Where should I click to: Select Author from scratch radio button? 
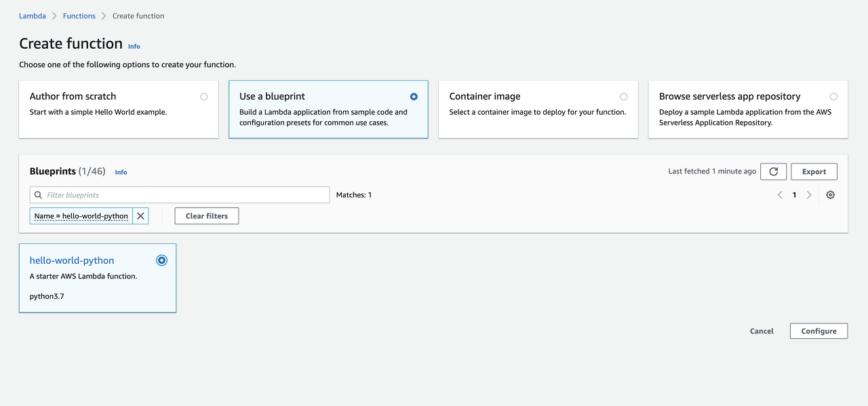(204, 97)
